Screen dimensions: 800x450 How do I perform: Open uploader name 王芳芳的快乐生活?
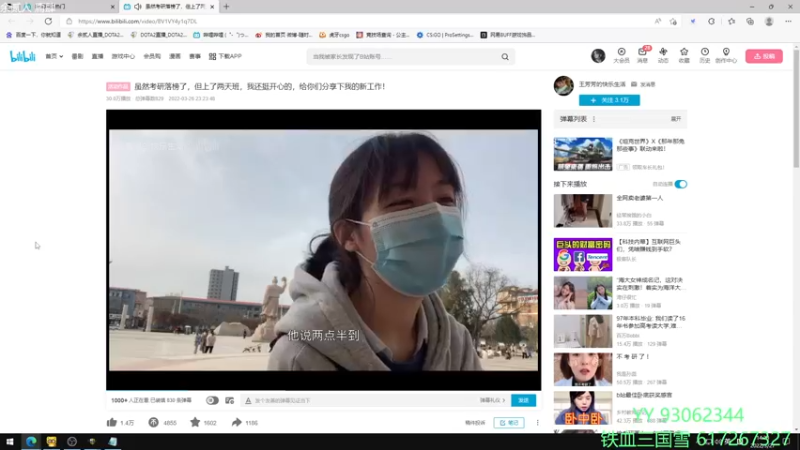point(602,84)
